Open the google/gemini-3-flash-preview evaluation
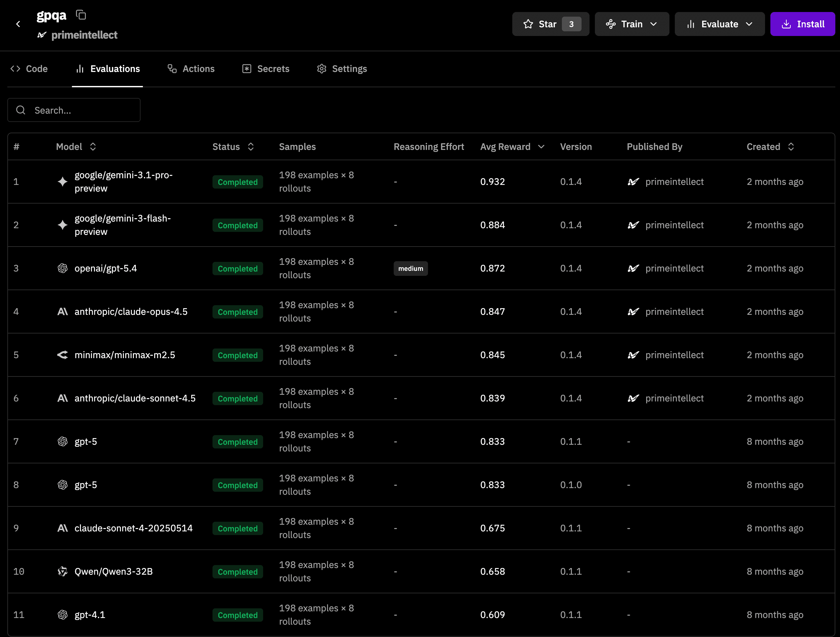840x637 pixels. click(x=123, y=225)
